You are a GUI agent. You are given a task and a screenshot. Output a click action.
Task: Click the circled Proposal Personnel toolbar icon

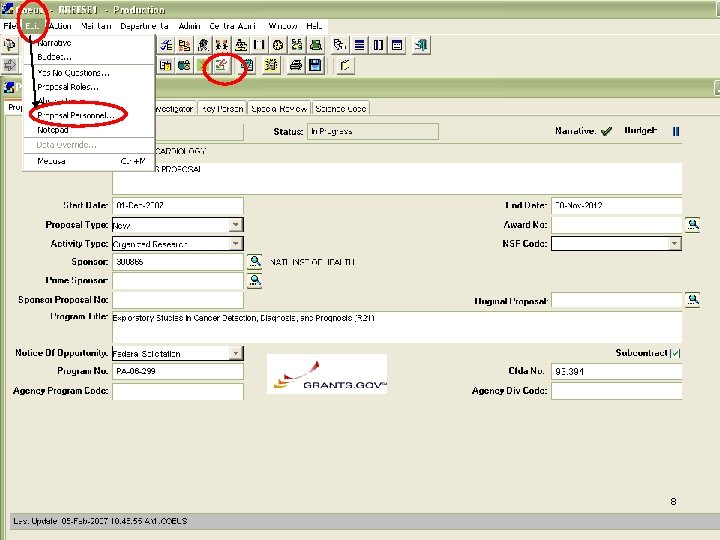(x=221, y=65)
